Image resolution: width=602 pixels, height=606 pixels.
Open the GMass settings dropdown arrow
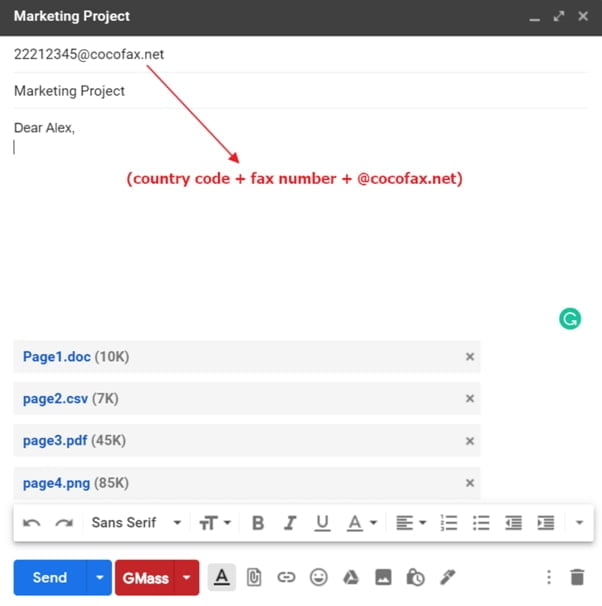coord(186,578)
